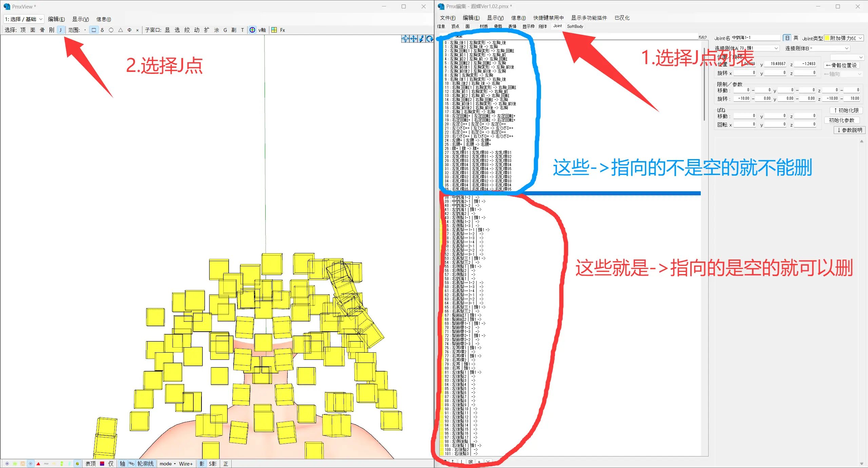The height and width of the screenshot is (468, 868).
Task: Open the four-color grid window icon
Action: pyautogui.click(x=274, y=30)
